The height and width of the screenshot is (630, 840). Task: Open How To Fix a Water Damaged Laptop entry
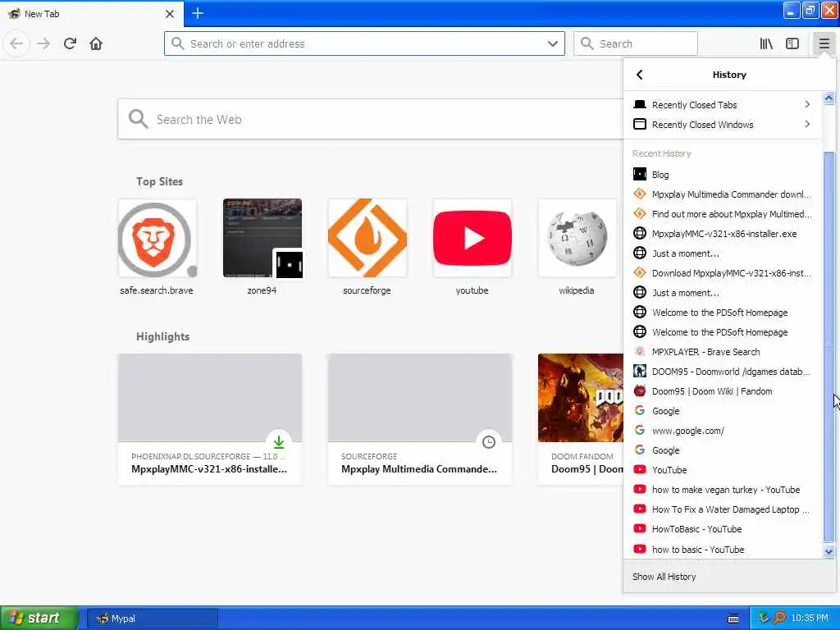click(x=722, y=509)
